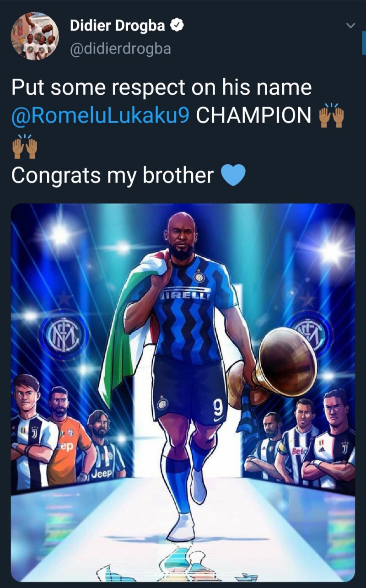
Task: Expand the tweet options chevron
Action: (x=350, y=26)
